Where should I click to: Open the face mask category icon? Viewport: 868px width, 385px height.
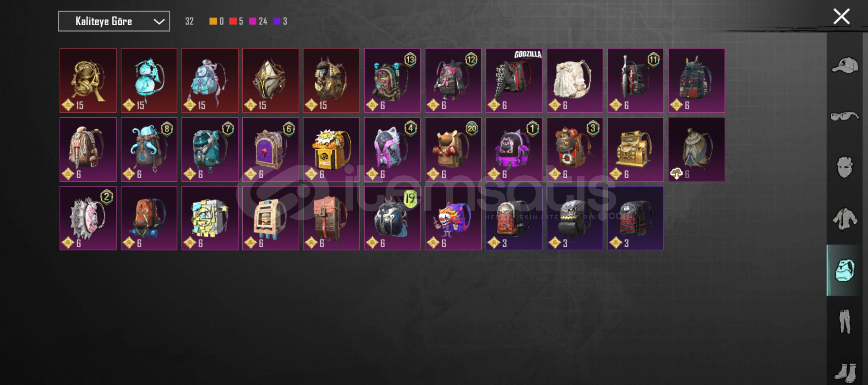(845, 167)
